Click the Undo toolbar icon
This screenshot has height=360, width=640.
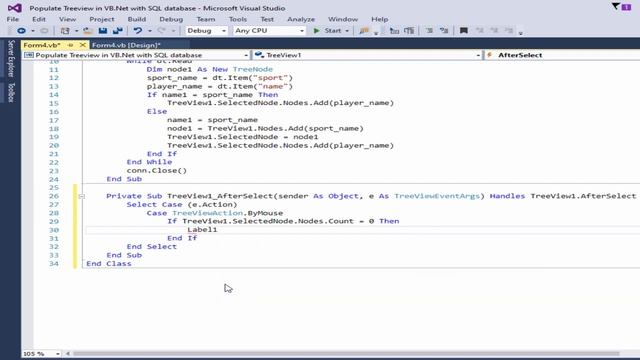tap(138, 31)
